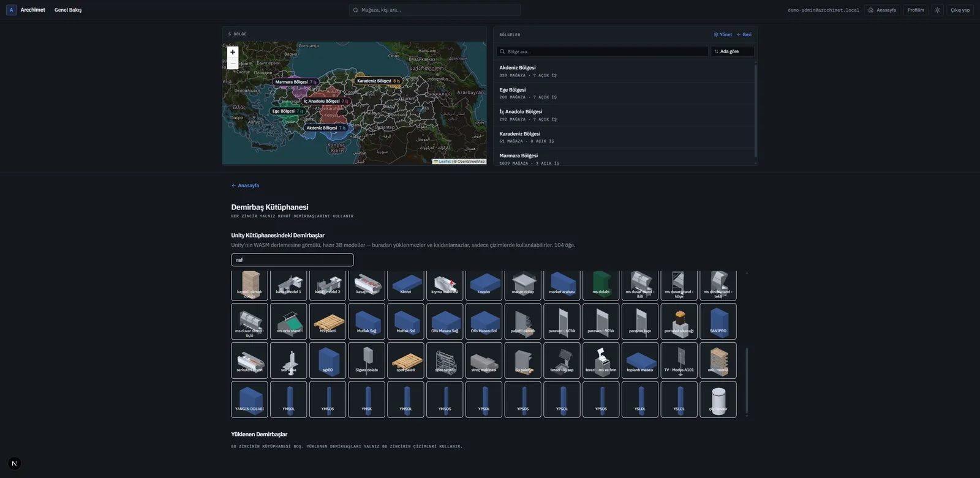Open Akdeniz Bölgesi in the regions list
Image resolution: width=980 pixels, height=478 pixels.
click(624, 71)
